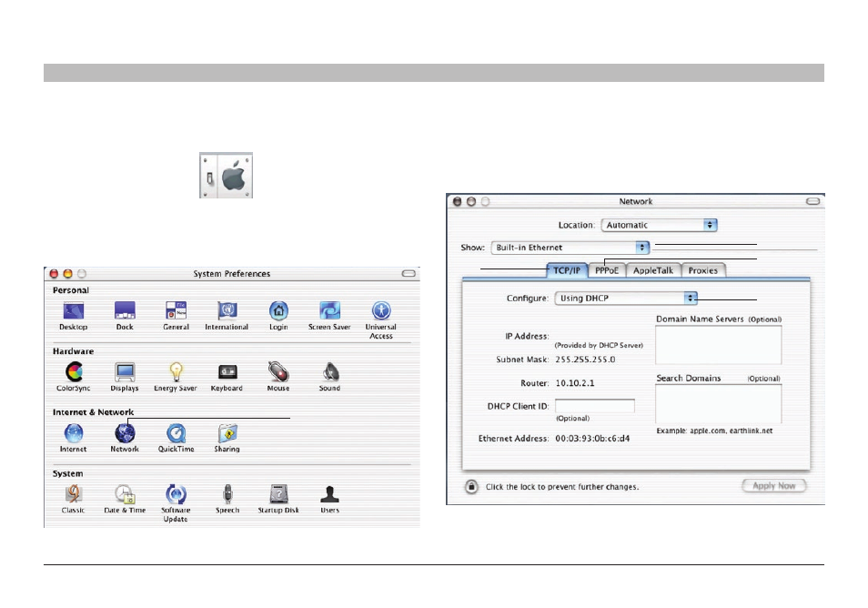This screenshot has width=868, height=608.
Task: Open Mouse preferences
Action: click(x=278, y=371)
